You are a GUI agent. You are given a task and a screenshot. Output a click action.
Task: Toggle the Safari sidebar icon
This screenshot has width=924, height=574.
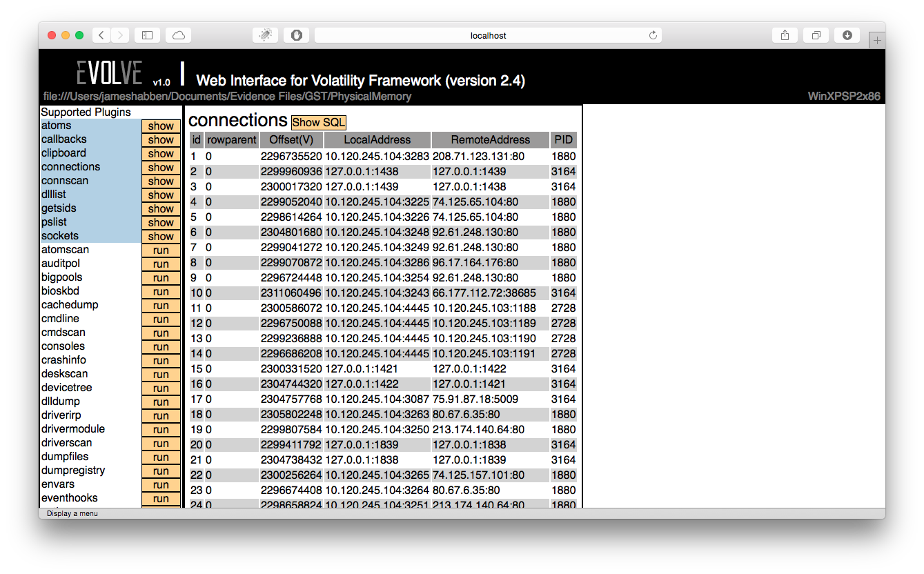click(147, 35)
